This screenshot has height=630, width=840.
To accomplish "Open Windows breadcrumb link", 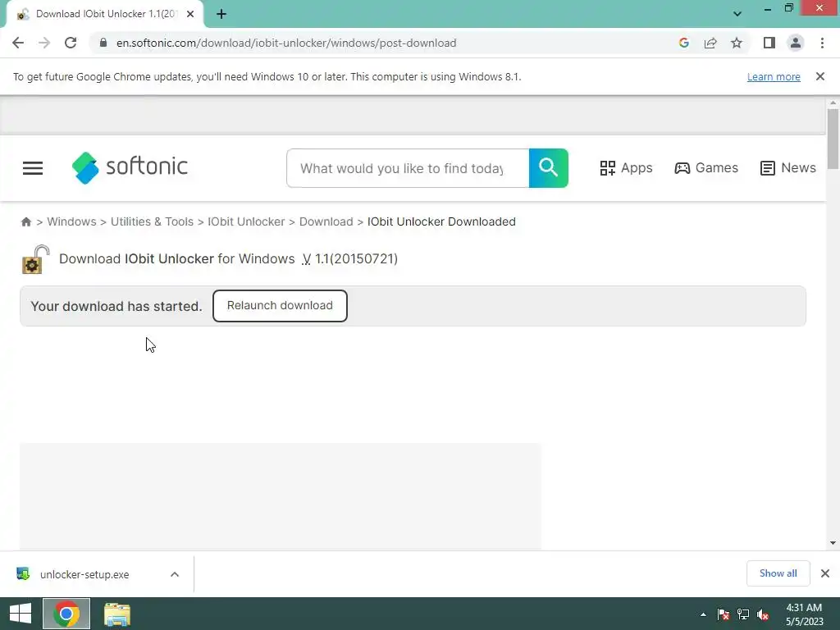I will [72, 221].
